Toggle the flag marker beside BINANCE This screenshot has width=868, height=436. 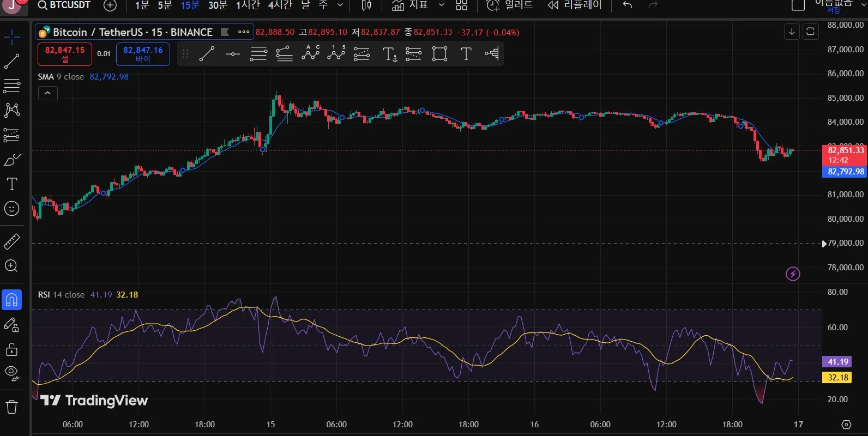[x=225, y=32]
